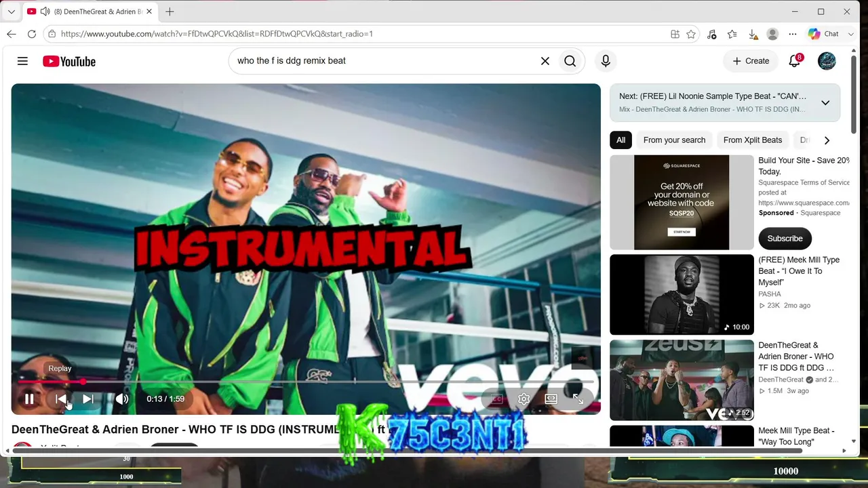868x488 pixels.
Task: Replay the video with the previous button
Action: (x=61, y=399)
